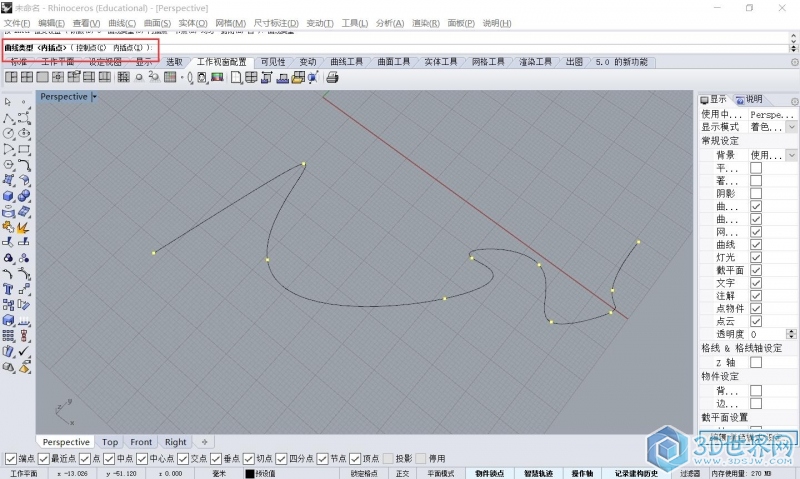The height and width of the screenshot is (479, 800).
Task: Select the rectangular Array tool
Action: click(x=8, y=336)
